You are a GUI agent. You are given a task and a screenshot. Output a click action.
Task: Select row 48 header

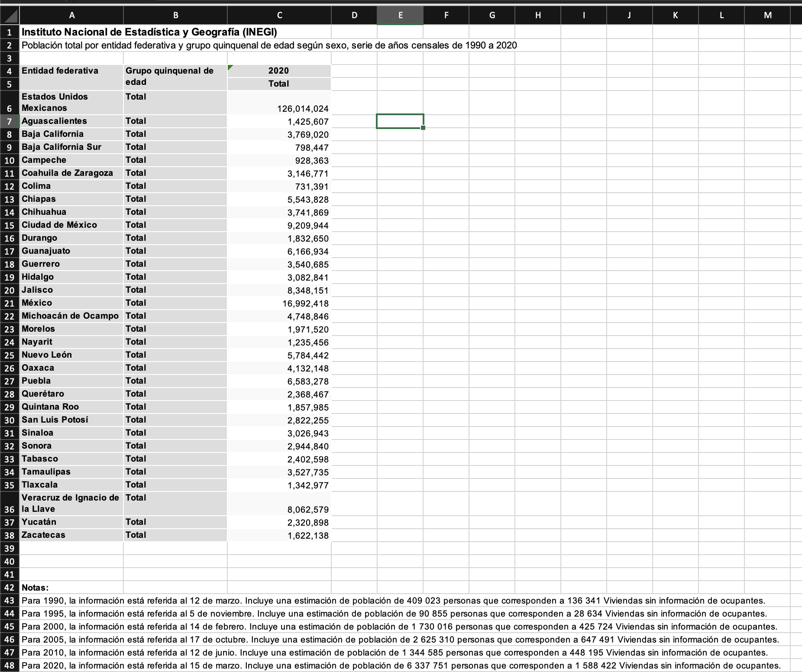click(10, 666)
